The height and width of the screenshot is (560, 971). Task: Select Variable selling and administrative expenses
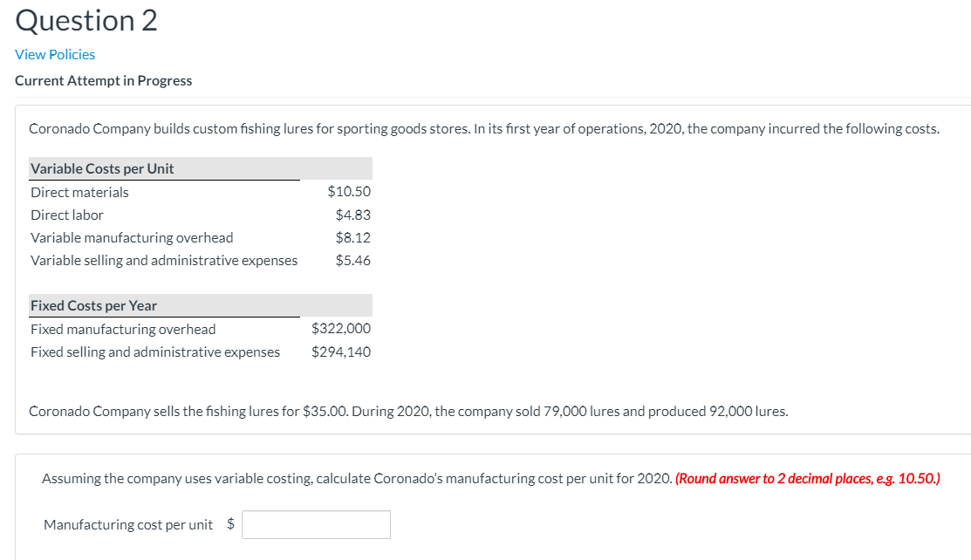[x=163, y=260]
